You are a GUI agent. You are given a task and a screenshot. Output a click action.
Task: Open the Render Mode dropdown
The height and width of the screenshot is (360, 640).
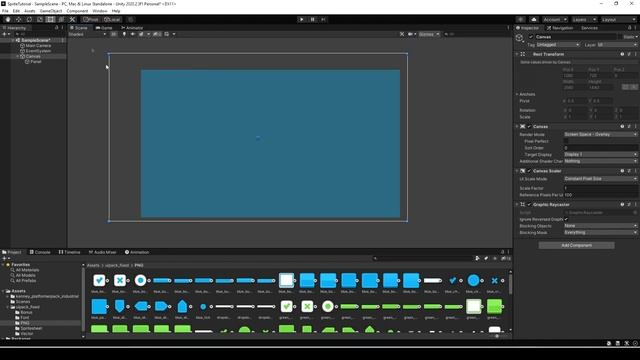(x=600, y=134)
